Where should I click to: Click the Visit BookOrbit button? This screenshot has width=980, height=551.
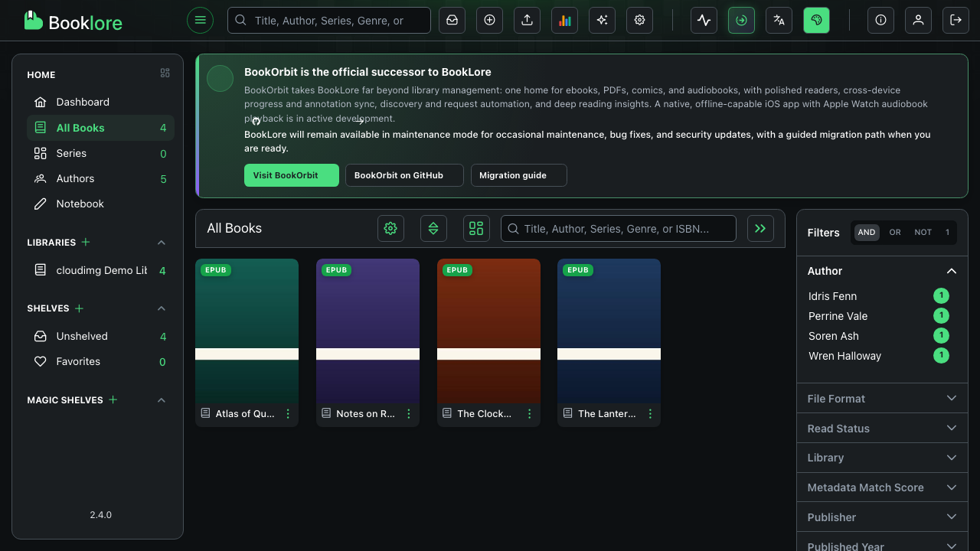click(x=292, y=175)
